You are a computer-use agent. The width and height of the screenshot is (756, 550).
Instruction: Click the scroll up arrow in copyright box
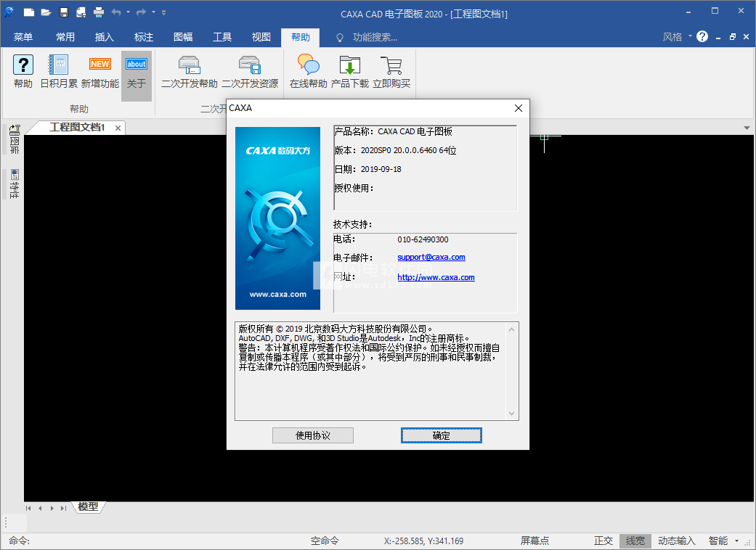point(511,330)
